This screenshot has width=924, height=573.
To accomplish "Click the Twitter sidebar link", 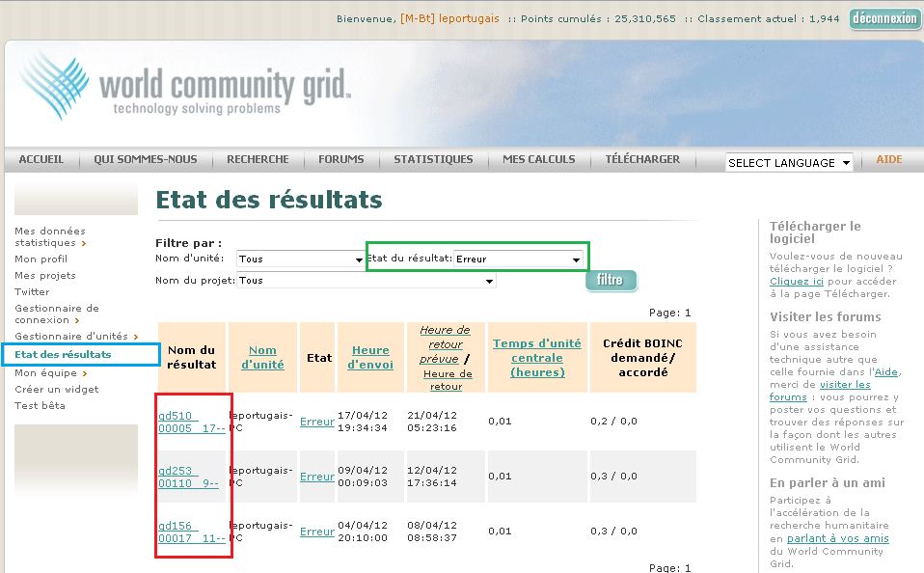I will pos(33,291).
